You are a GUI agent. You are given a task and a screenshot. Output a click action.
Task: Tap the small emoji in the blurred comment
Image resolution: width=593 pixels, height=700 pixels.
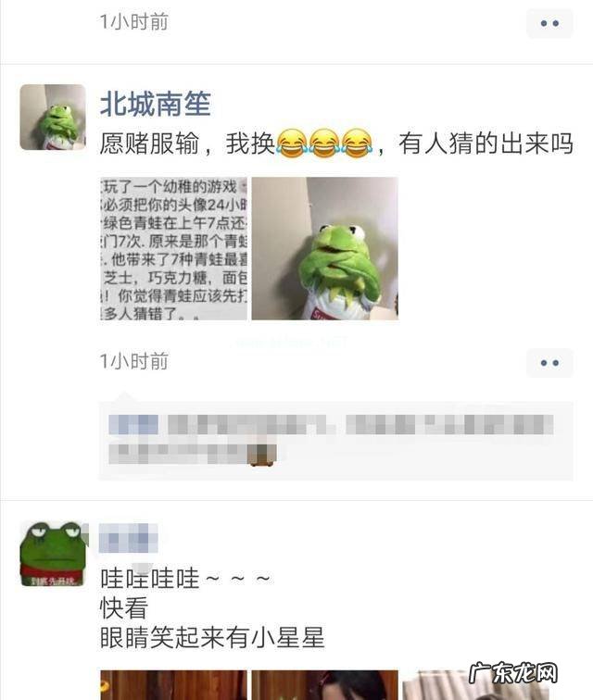tap(262, 455)
